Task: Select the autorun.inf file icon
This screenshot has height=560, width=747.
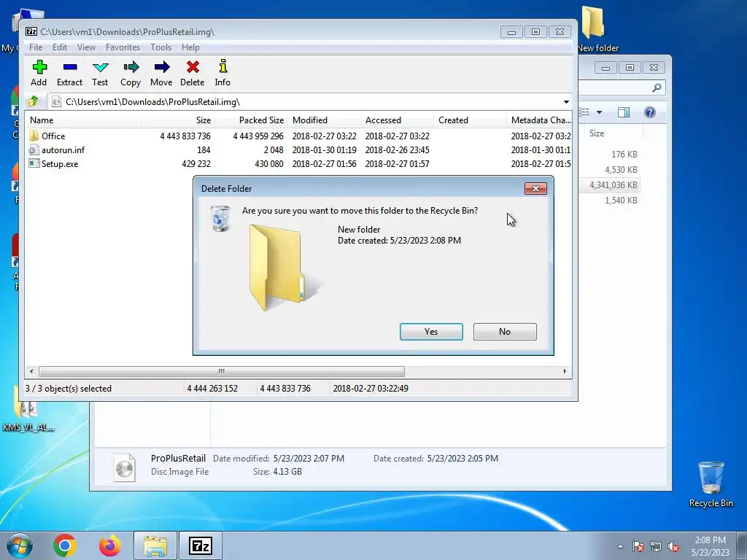Action: point(34,150)
